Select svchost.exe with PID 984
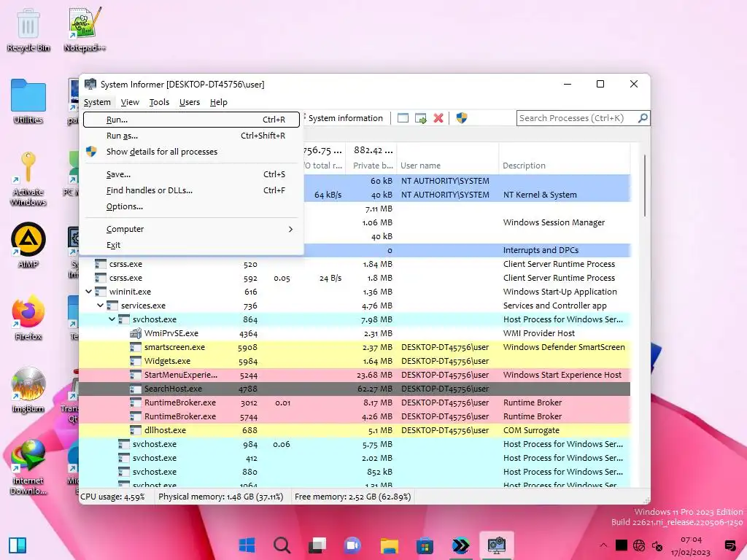 click(x=355, y=444)
